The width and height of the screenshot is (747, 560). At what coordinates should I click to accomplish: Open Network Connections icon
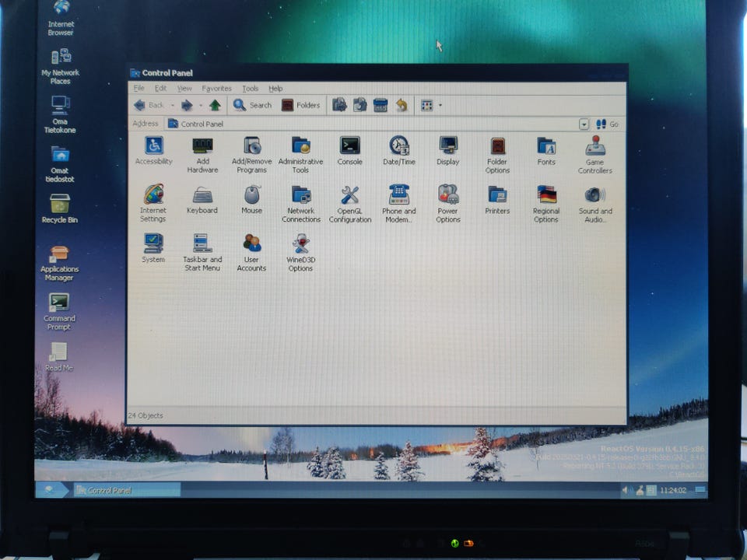pos(300,195)
